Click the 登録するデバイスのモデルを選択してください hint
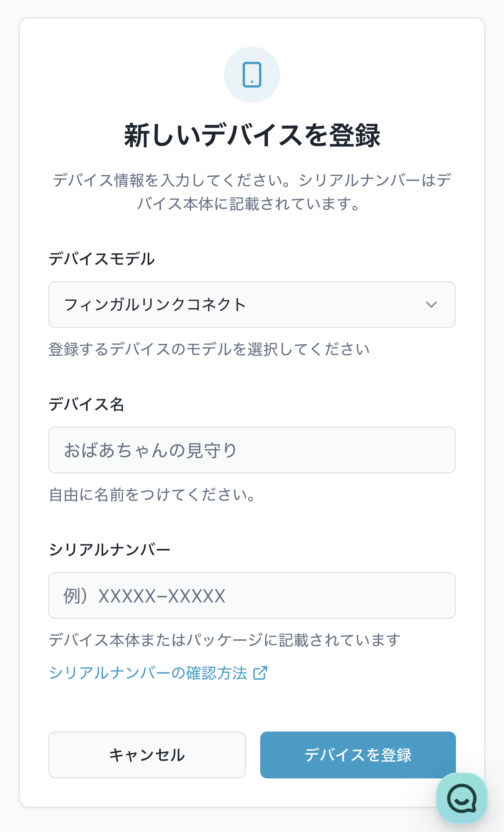504x832 pixels. [x=209, y=349]
